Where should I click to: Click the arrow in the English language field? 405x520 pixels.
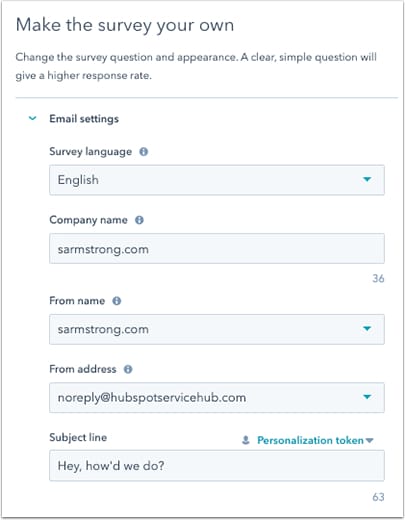tap(367, 179)
